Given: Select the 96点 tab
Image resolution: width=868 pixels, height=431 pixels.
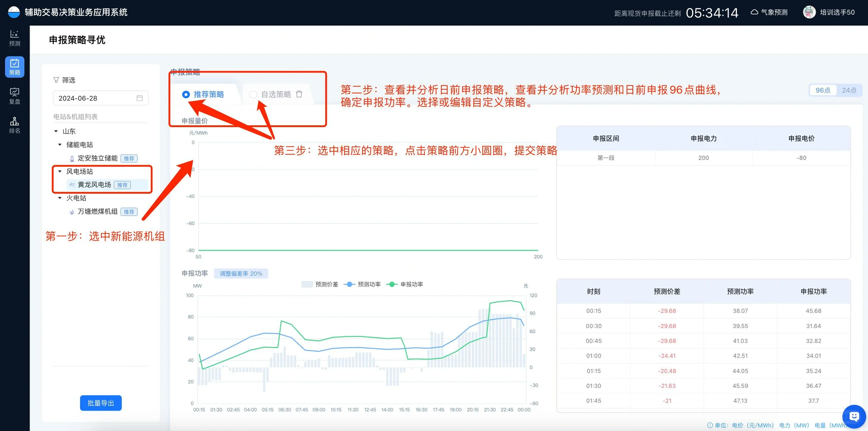Looking at the screenshot, I should point(823,90).
